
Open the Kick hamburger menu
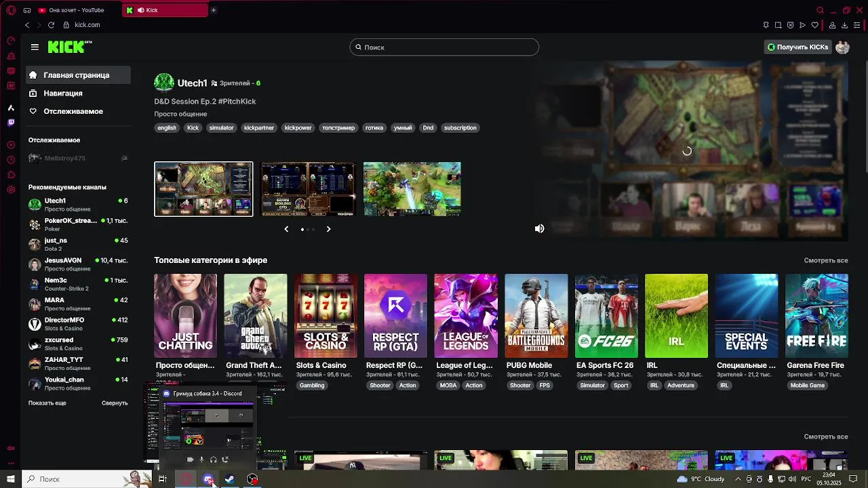[35, 47]
